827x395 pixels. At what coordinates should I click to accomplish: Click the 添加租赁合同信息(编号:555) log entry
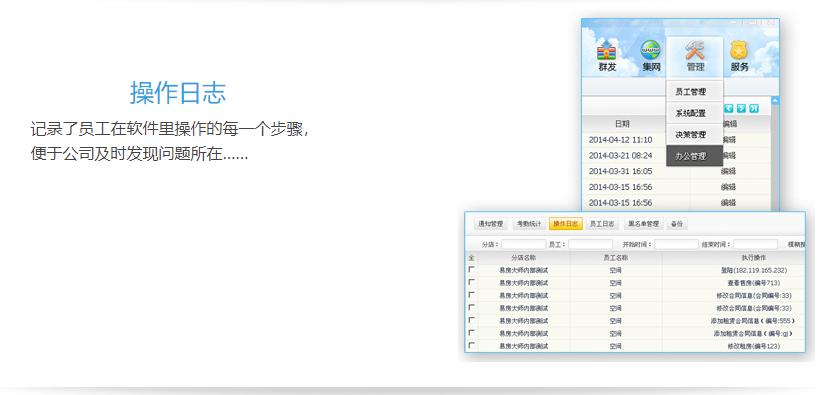pos(753,321)
